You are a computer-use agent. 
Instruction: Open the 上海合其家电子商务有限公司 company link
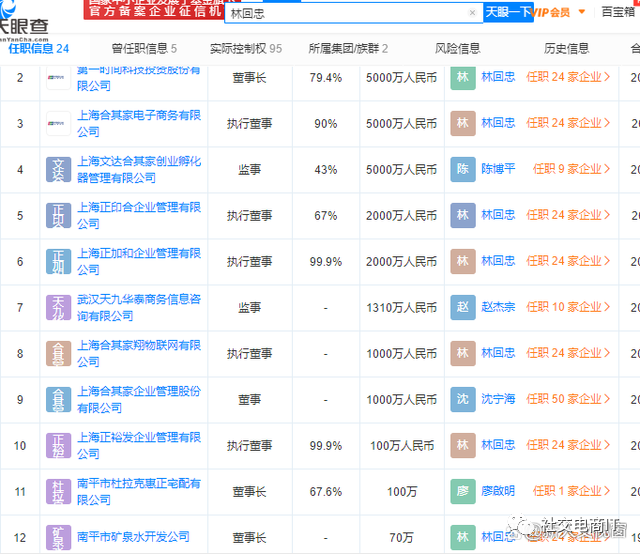(139, 123)
